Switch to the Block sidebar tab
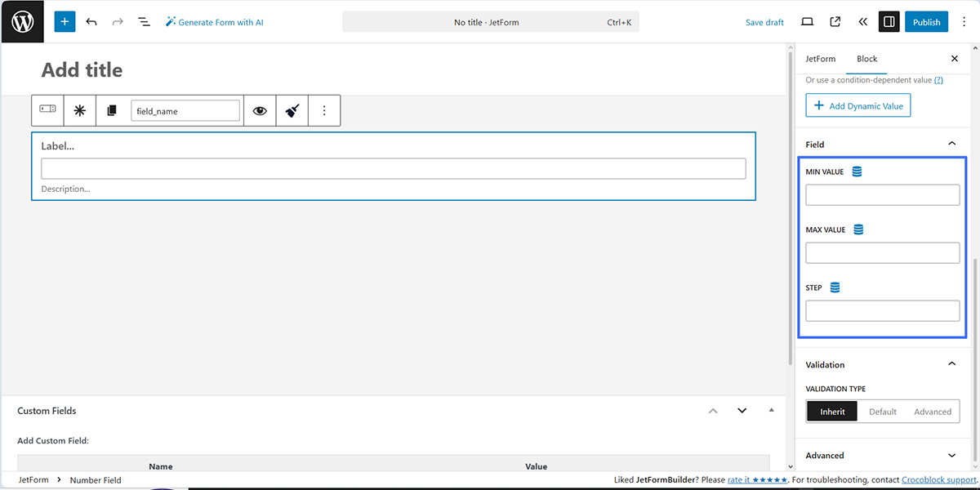This screenshot has height=490, width=980. pos(866,59)
